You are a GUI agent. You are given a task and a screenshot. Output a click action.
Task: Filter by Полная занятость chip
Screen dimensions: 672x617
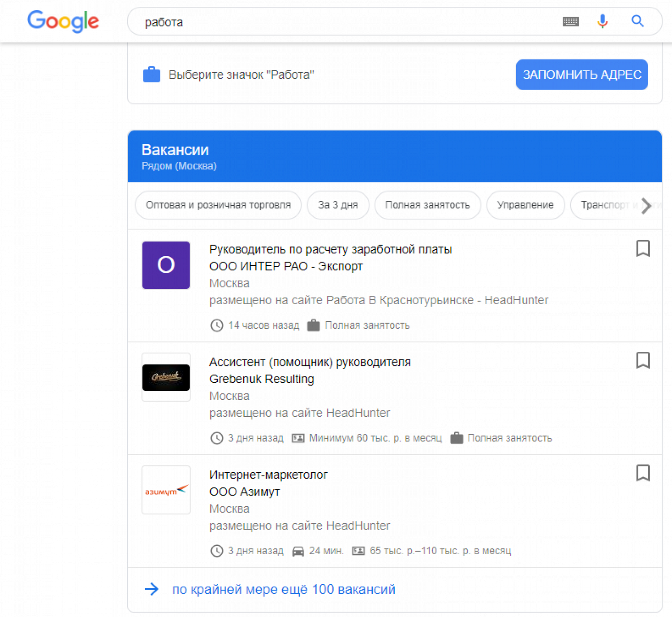click(x=427, y=205)
